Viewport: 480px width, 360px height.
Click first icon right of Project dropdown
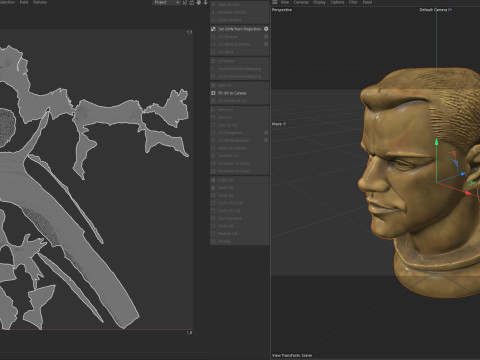pos(185,2)
